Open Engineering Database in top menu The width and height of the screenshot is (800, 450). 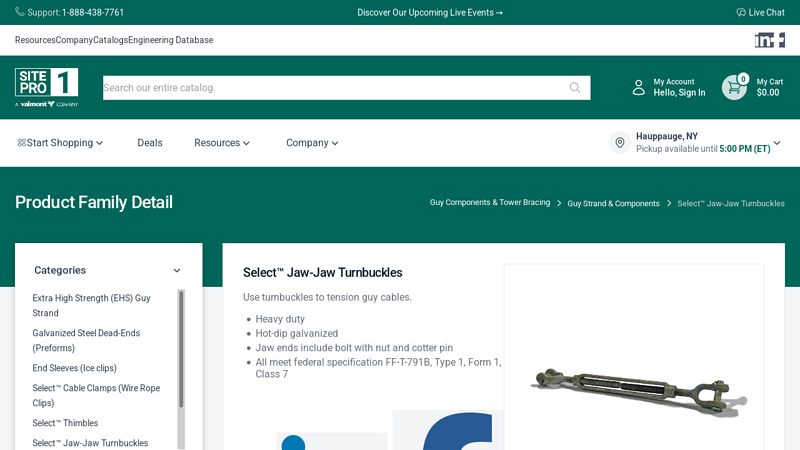(170, 40)
